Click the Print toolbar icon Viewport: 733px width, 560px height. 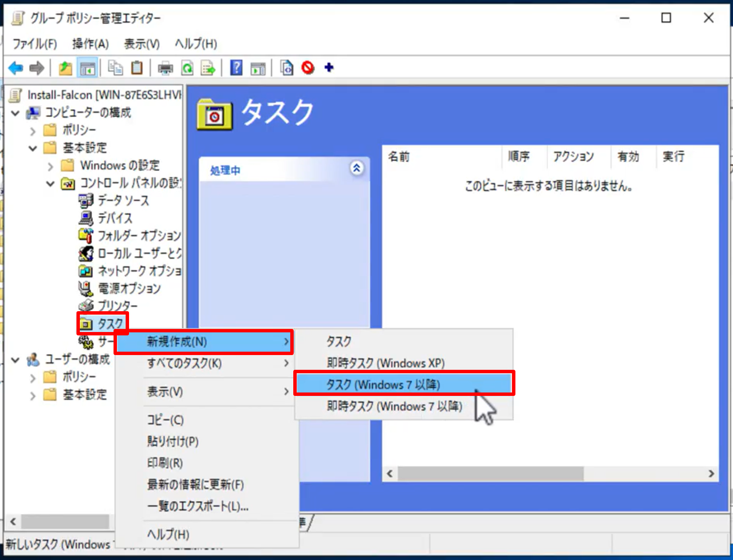click(x=165, y=68)
